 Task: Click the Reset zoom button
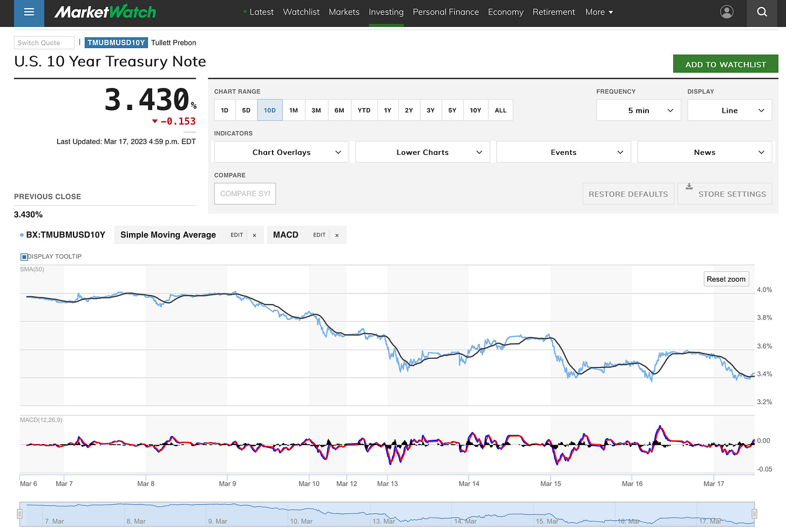726,279
